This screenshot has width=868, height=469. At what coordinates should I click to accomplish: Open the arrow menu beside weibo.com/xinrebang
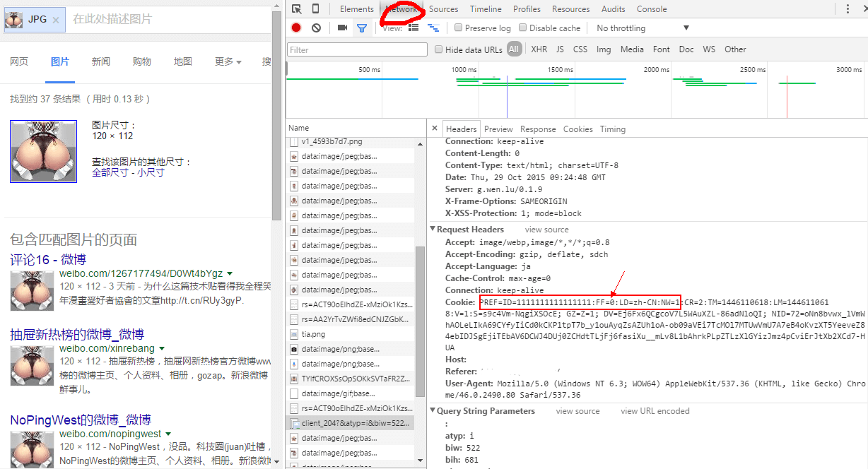[x=161, y=348]
